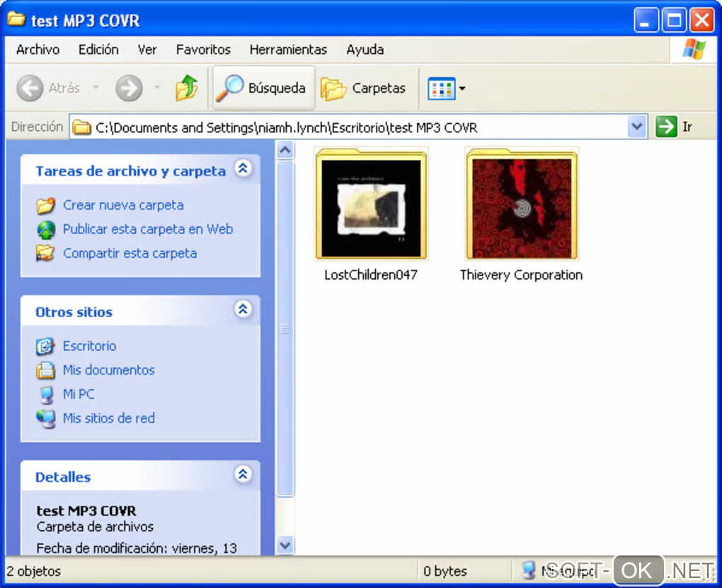Click the folder icon in address bar

pyautogui.click(x=82, y=127)
